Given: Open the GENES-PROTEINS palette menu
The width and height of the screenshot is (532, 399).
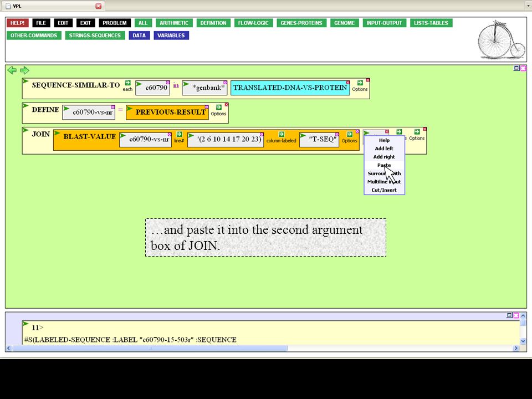Looking at the screenshot, I should 301,23.
